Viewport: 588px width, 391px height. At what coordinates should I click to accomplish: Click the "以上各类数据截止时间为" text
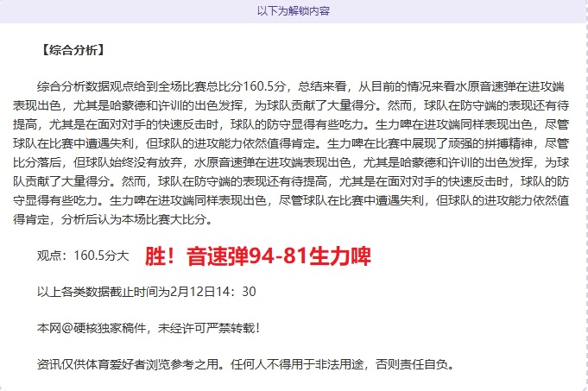[x=103, y=292]
